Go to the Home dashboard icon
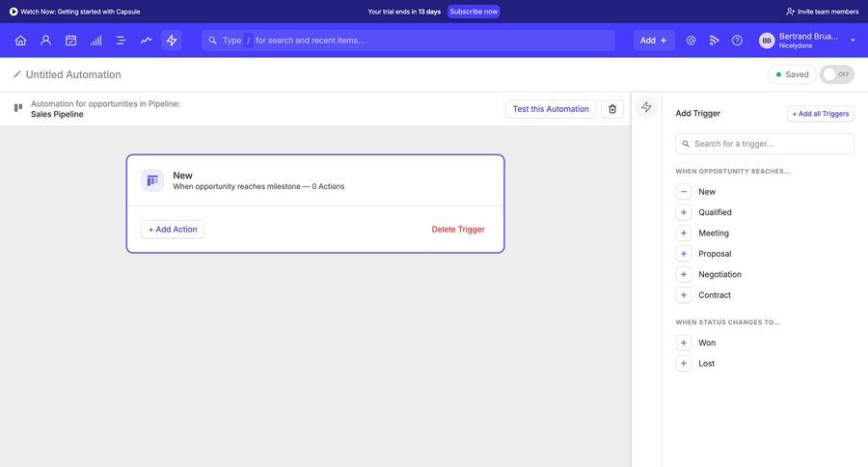The image size is (868, 467). tap(20, 41)
